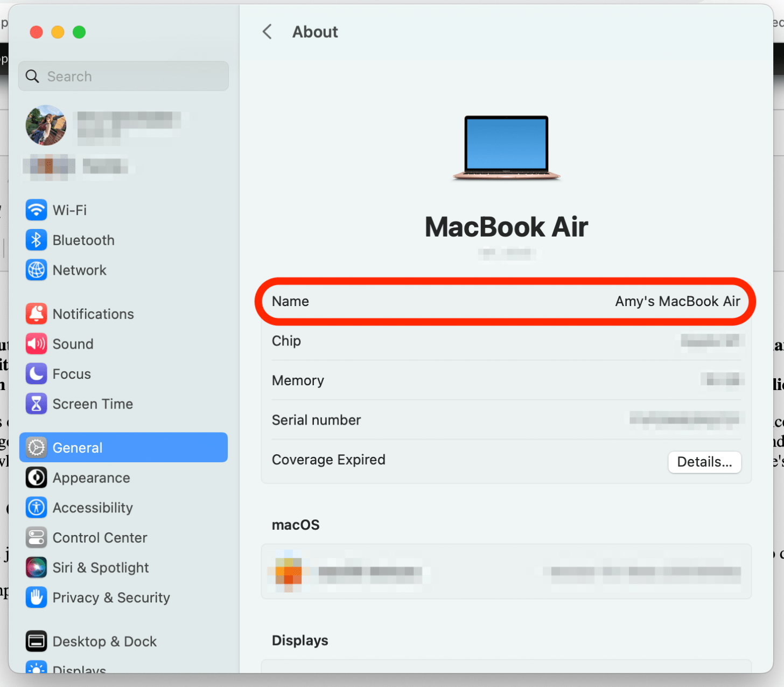Select Screen Time hourglass icon
This screenshot has height=687, width=784.
point(36,404)
